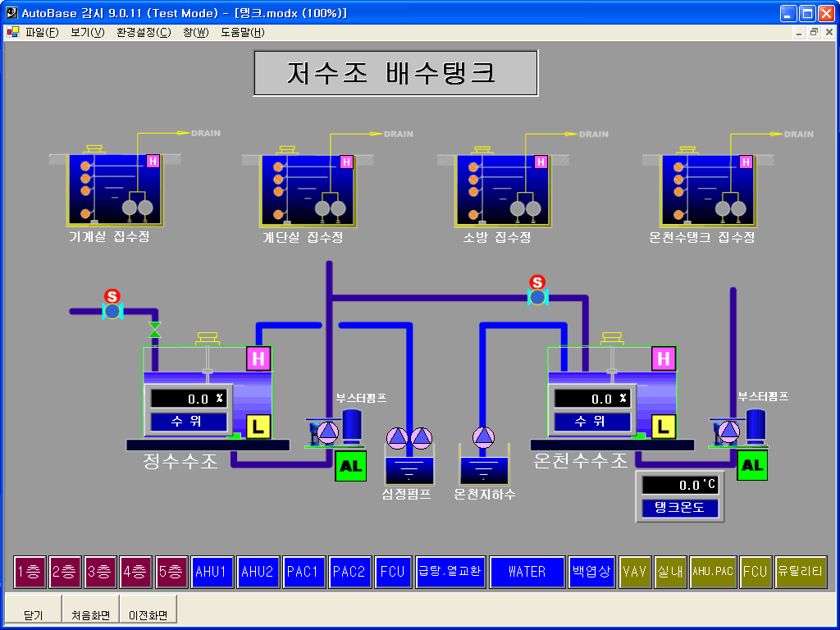
Task: Select the 온천지하수 pump icon
Action: pyautogui.click(x=485, y=437)
